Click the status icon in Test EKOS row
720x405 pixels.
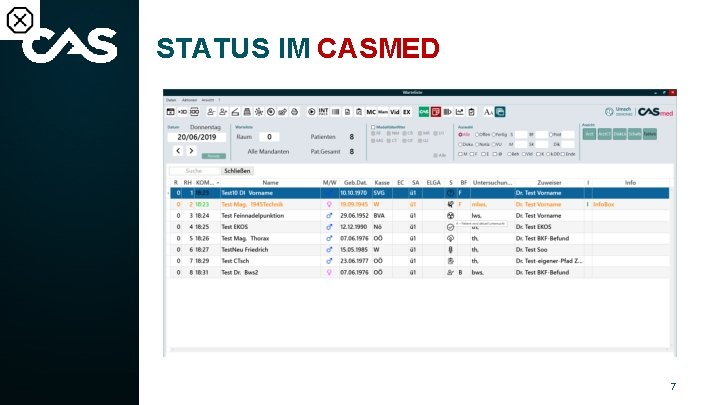pos(450,227)
